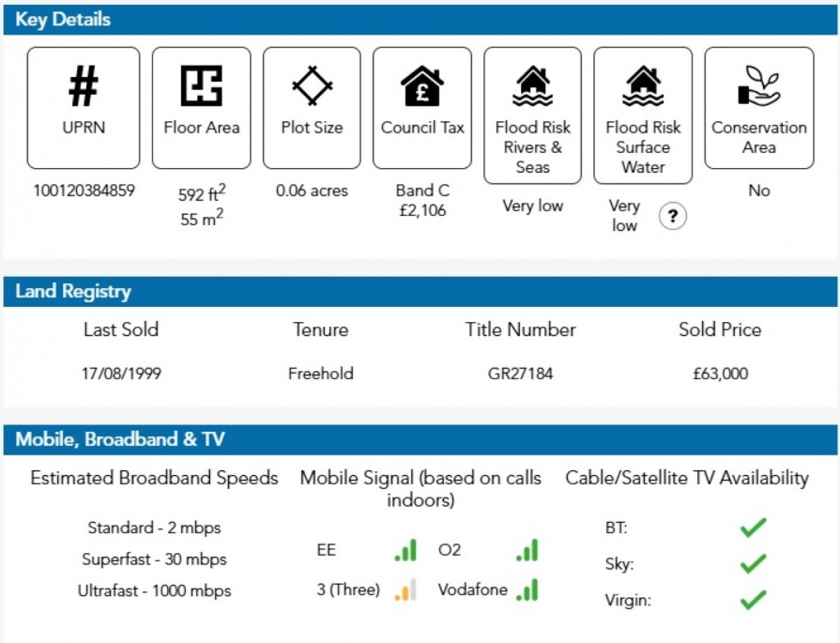Click the BT availability checkmark
This screenshot has height=643, width=840.
(753, 528)
